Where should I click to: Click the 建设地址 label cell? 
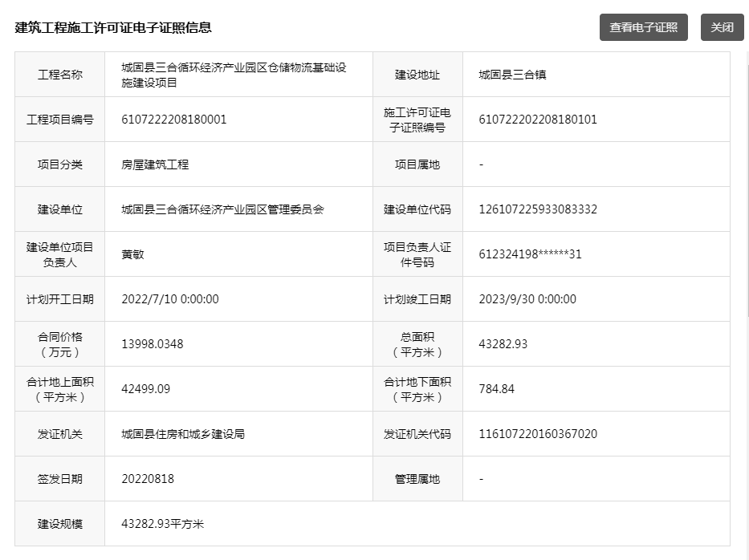coord(417,75)
